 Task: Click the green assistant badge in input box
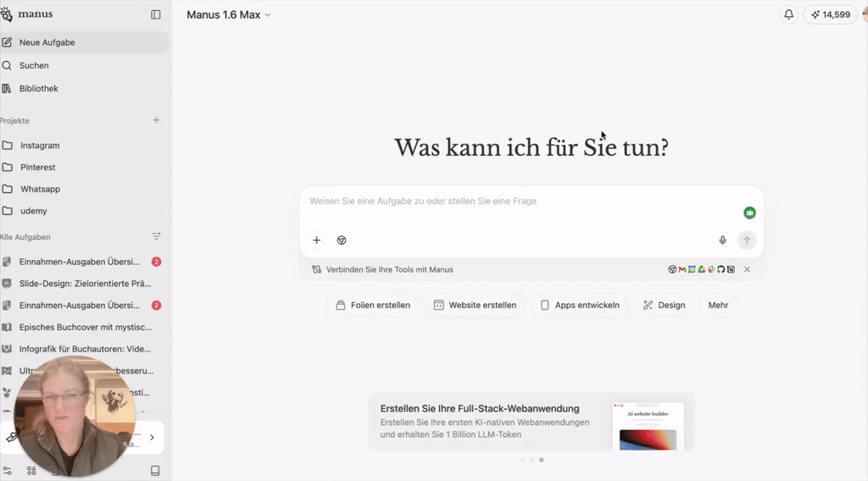[x=749, y=213]
